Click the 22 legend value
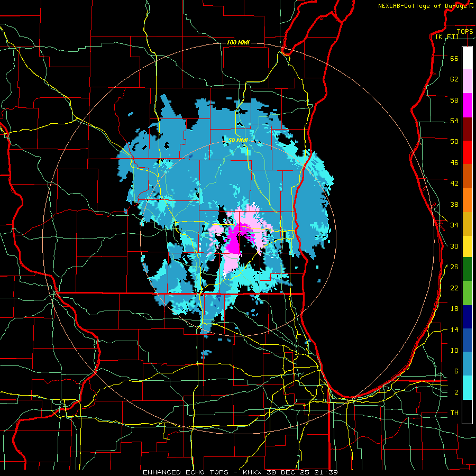476x476 pixels. point(454,288)
